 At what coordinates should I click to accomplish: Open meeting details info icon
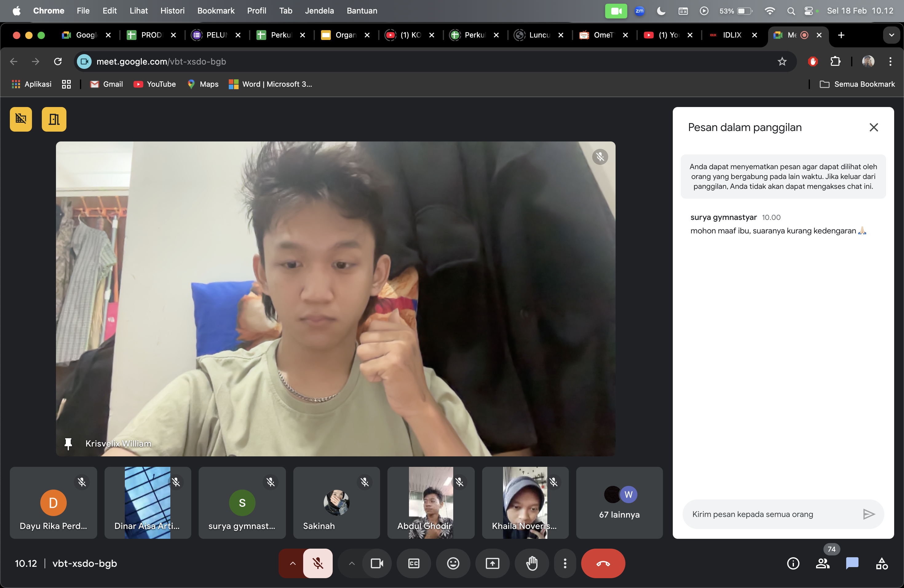click(x=793, y=563)
